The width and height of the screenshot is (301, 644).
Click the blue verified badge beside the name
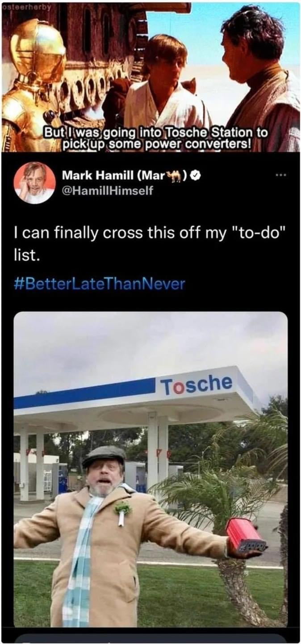point(195,175)
